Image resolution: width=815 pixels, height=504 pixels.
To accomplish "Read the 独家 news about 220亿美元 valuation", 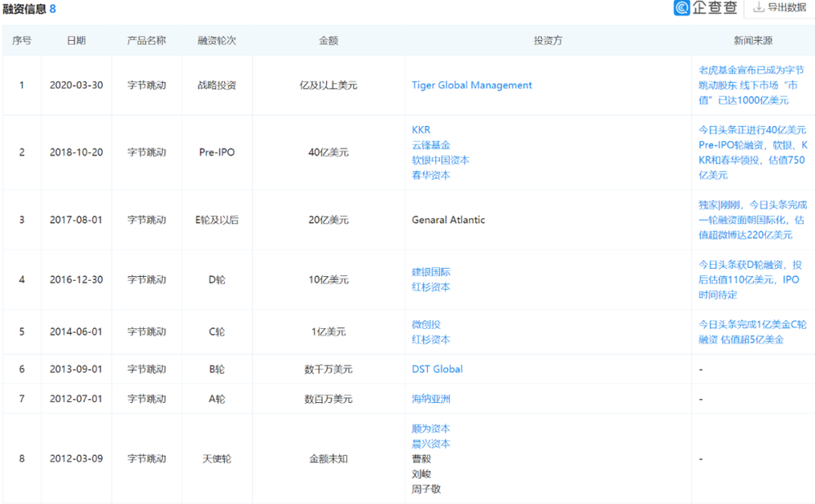I will click(x=752, y=220).
